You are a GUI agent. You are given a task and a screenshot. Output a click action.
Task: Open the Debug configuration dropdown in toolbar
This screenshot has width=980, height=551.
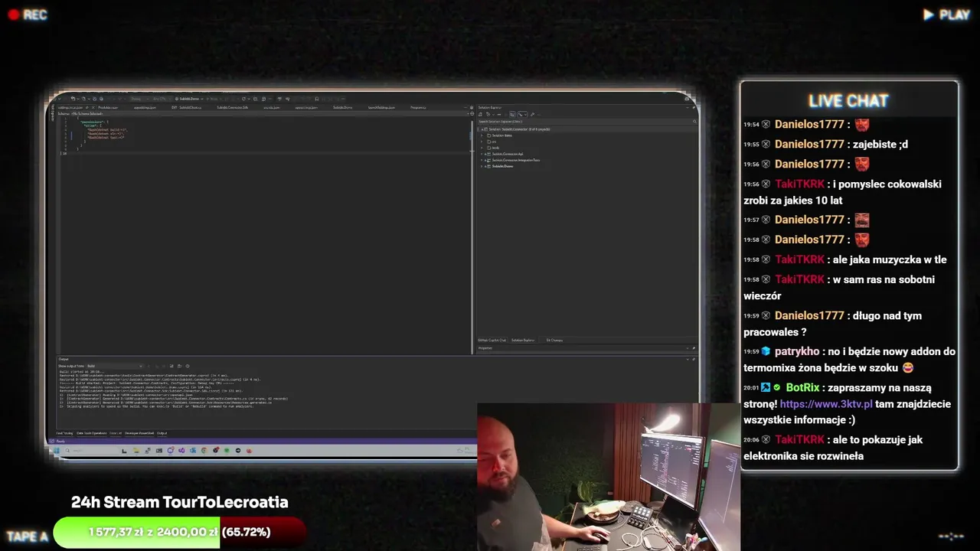[140, 99]
